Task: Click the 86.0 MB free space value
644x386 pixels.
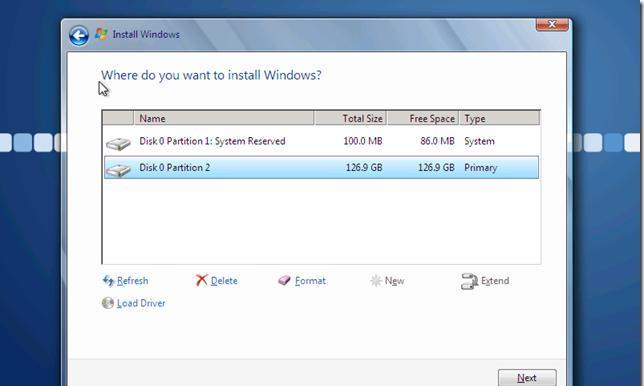Action: 437,141
